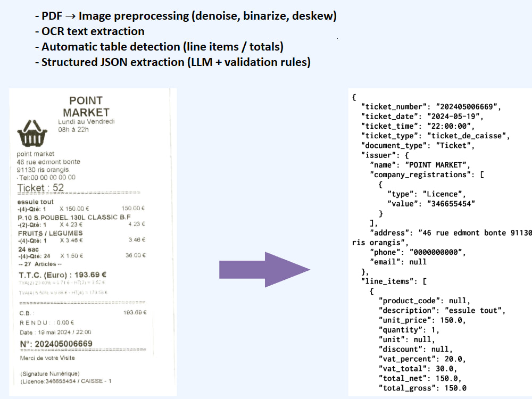Image resolution: width=532 pixels, height=399 pixels.
Task: Click the 'OCR text extraction' bullet
Action: point(90,31)
